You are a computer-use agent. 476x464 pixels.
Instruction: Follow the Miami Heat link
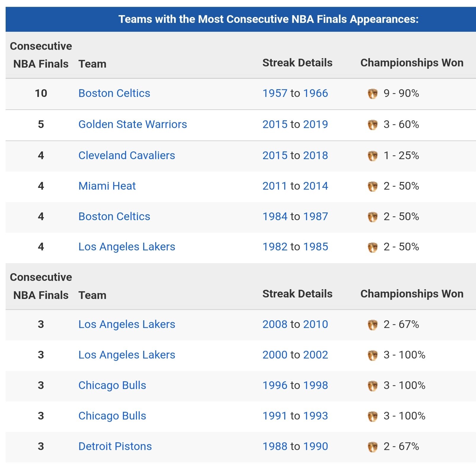pos(107,186)
